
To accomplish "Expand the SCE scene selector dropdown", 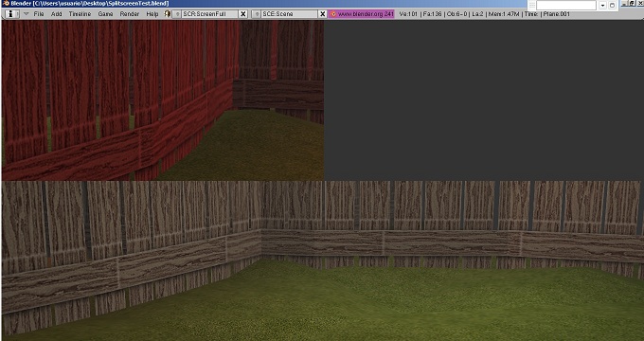I will pos(257,14).
